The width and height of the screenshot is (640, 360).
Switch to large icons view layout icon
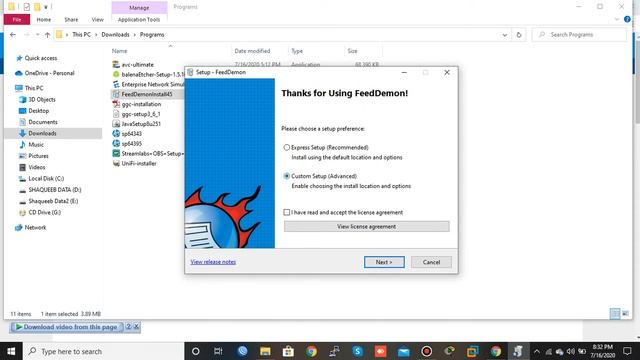[x=625, y=313]
